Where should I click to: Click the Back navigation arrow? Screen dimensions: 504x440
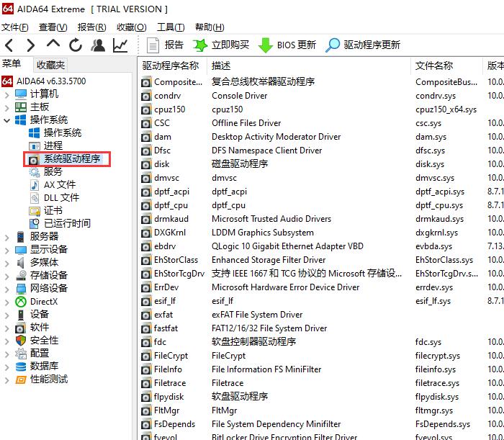click(x=9, y=45)
